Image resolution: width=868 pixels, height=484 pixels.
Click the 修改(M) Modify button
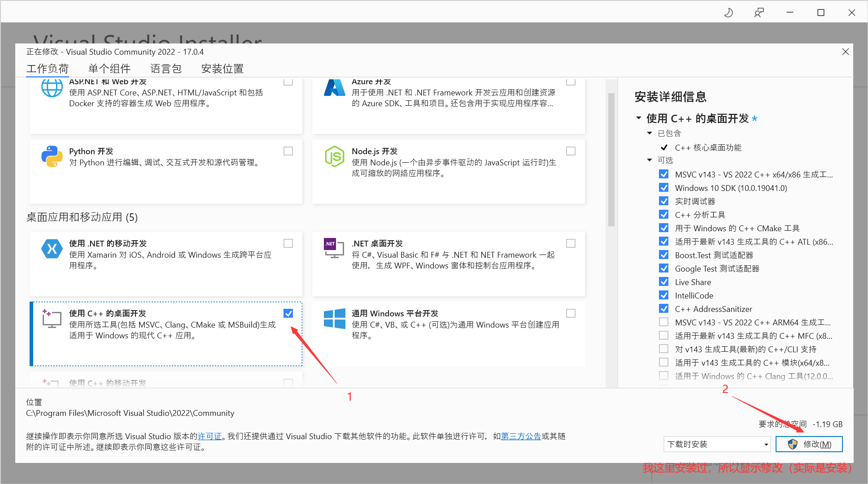pos(809,444)
